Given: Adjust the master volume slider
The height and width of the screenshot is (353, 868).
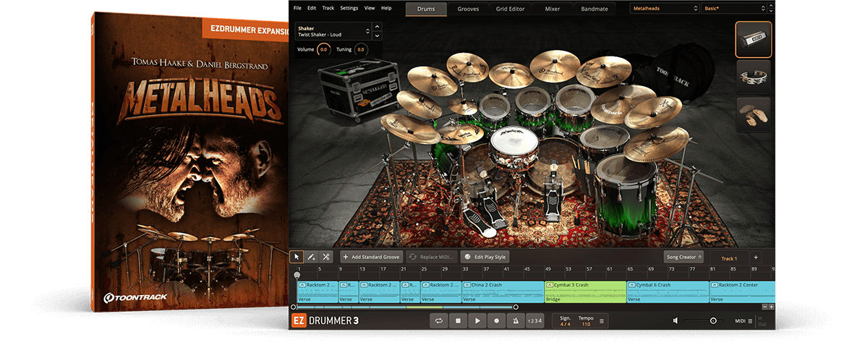Looking at the screenshot, I should pos(712,320).
